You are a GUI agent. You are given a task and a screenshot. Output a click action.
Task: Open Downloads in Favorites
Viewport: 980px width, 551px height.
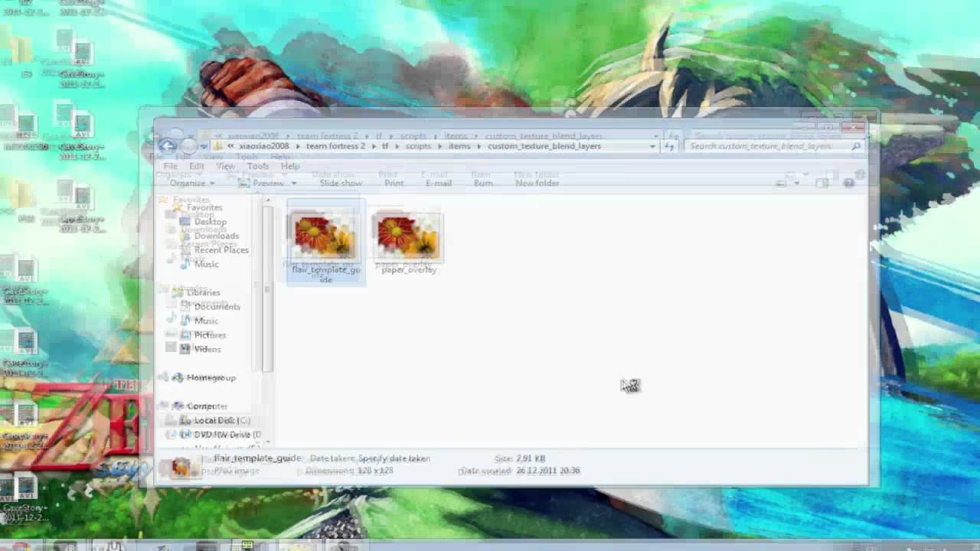pos(210,236)
